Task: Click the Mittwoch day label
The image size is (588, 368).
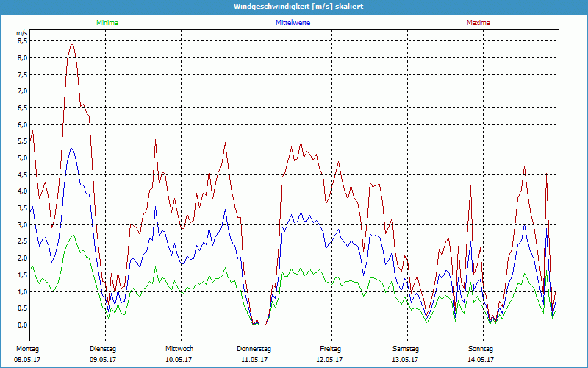Action: 179,349
